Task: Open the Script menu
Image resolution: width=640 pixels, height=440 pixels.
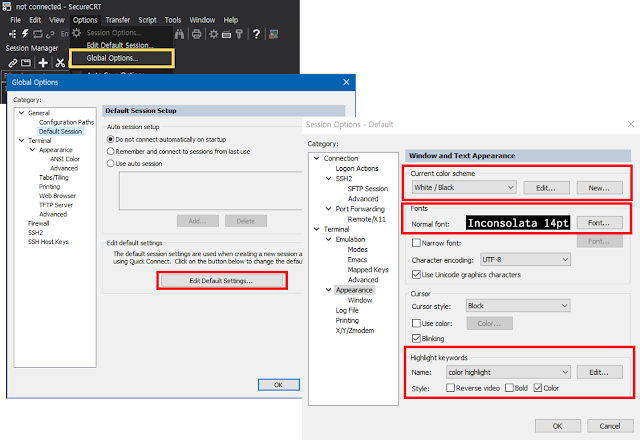Action: [147, 20]
